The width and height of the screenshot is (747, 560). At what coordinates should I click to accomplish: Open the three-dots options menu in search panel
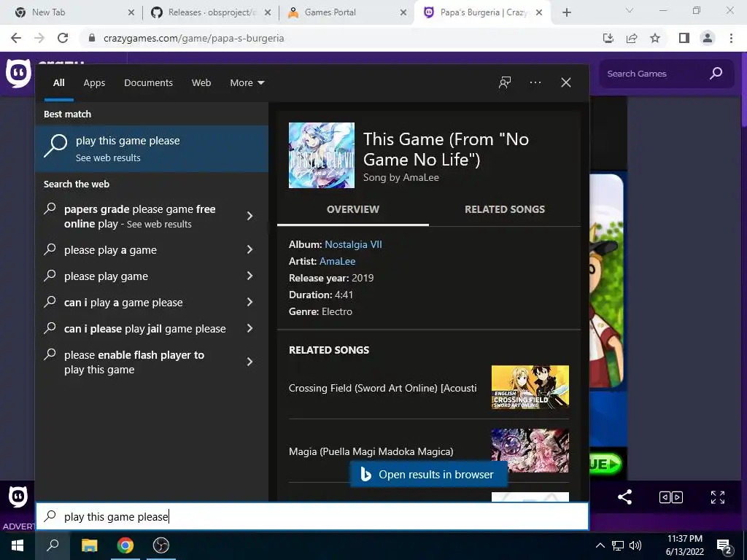point(535,82)
